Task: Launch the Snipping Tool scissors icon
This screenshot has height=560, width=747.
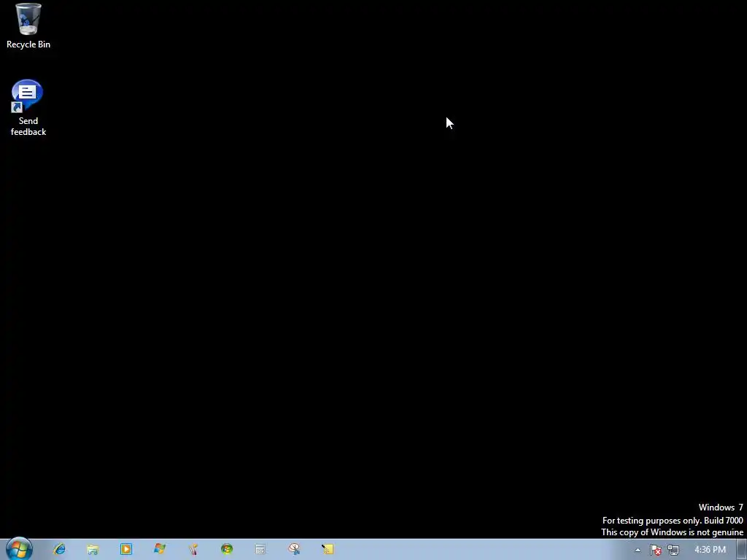Action: click(x=294, y=549)
